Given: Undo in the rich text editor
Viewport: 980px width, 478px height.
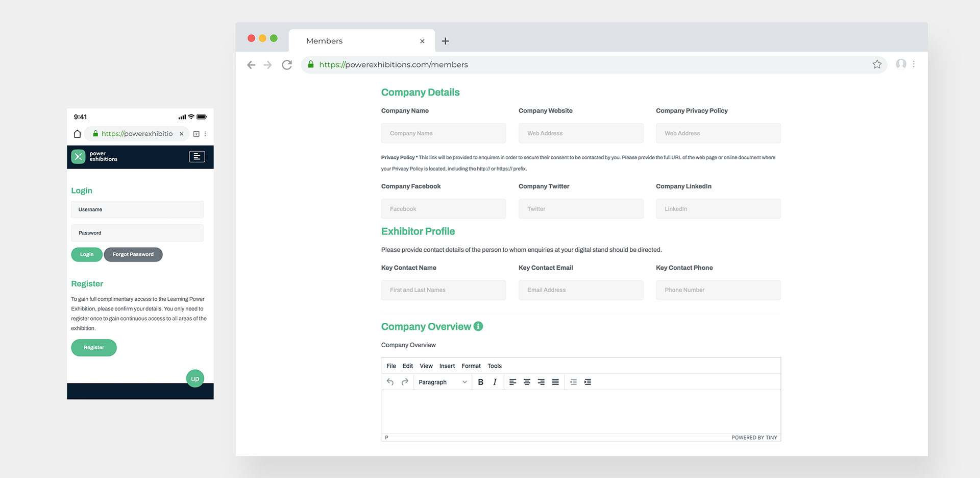Looking at the screenshot, I should (x=390, y=382).
